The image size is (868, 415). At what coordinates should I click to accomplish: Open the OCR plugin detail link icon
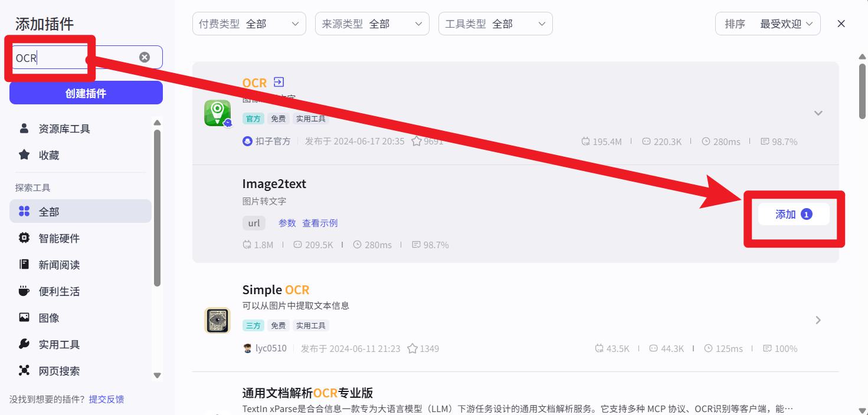279,82
